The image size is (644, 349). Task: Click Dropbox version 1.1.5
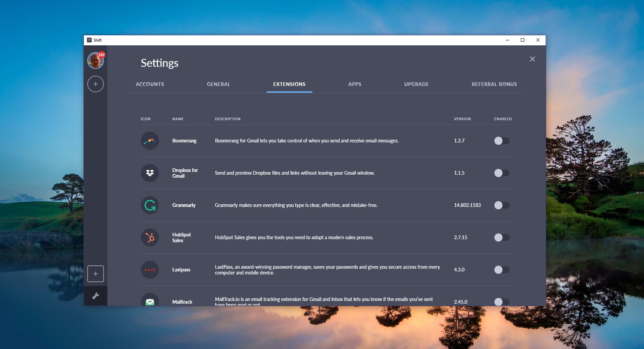459,173
